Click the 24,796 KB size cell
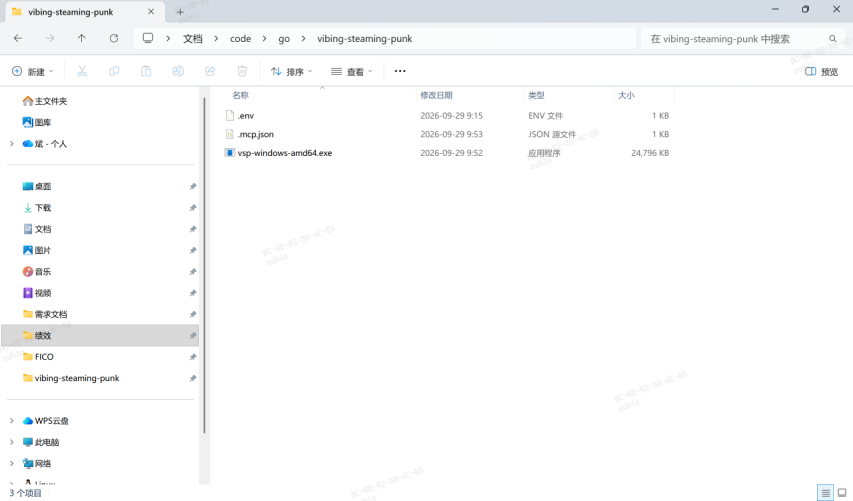The height and width of the screenshot is (501, 853). (x=650, y=153)
